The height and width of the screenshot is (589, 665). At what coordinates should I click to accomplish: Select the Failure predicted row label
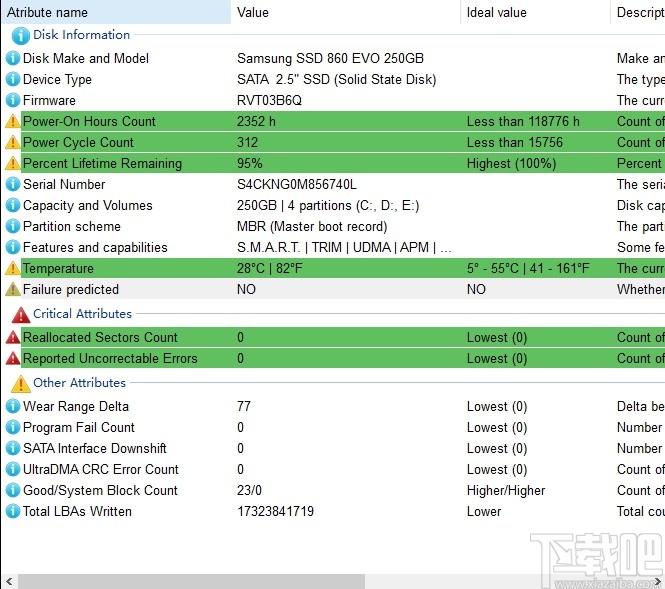click(x=71, y=289)
